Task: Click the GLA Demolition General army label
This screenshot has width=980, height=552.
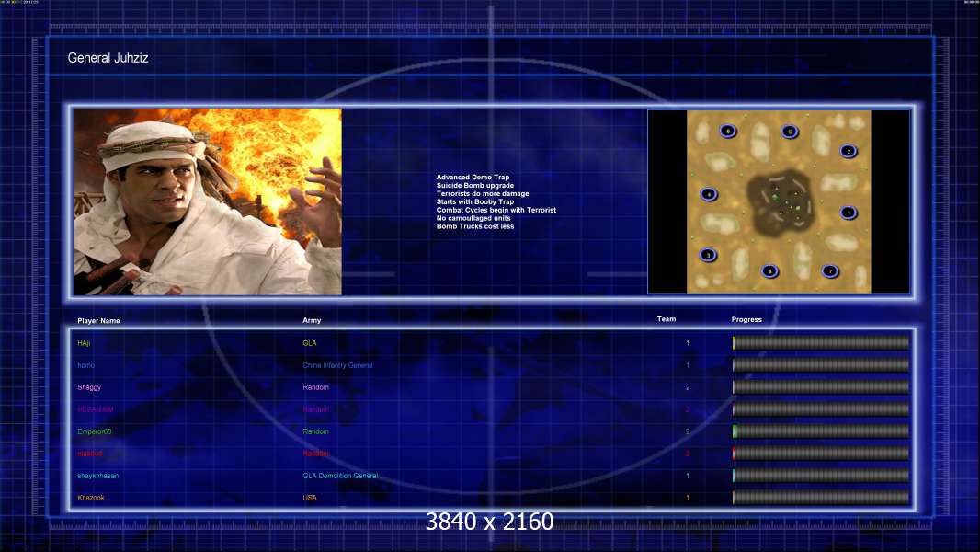Action: (341, 476)
